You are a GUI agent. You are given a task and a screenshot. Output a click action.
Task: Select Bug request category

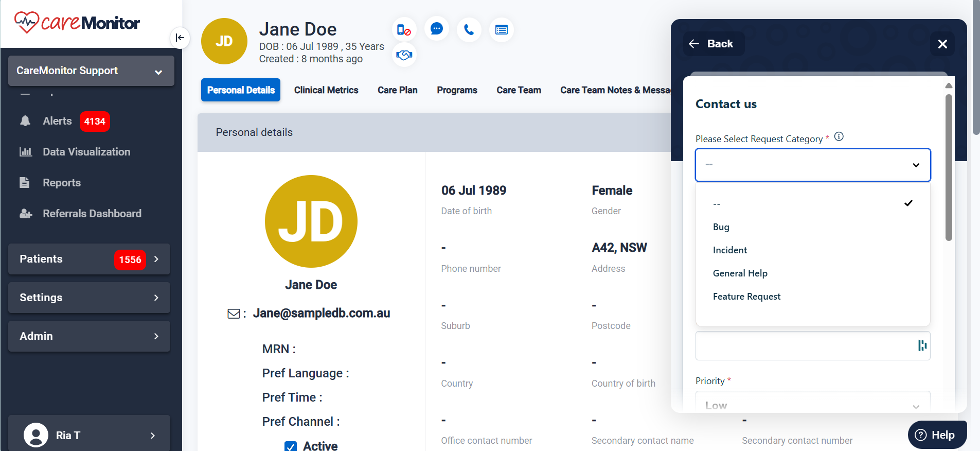813,227
